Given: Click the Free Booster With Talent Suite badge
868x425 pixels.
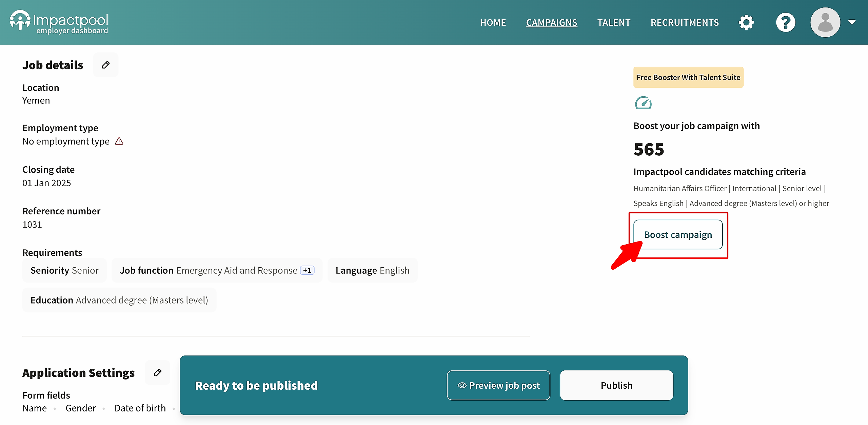Looking at the screenshot, I should [688, 77].
